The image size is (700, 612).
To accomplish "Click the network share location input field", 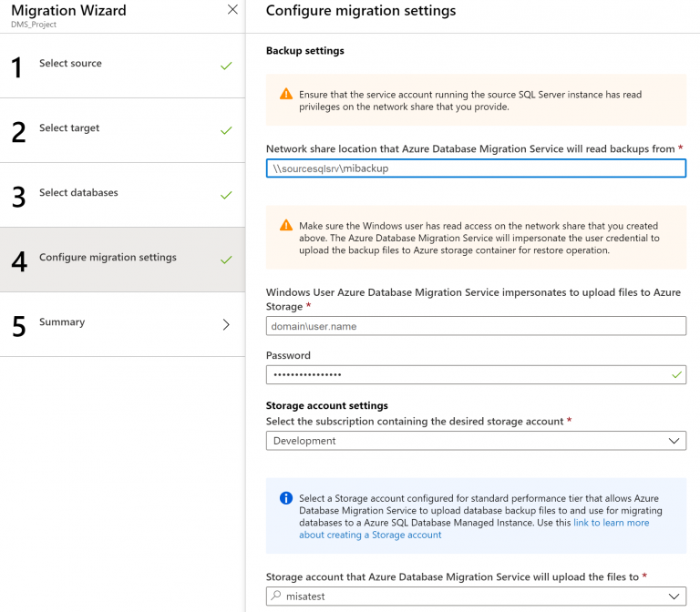I will click(476, 168).
